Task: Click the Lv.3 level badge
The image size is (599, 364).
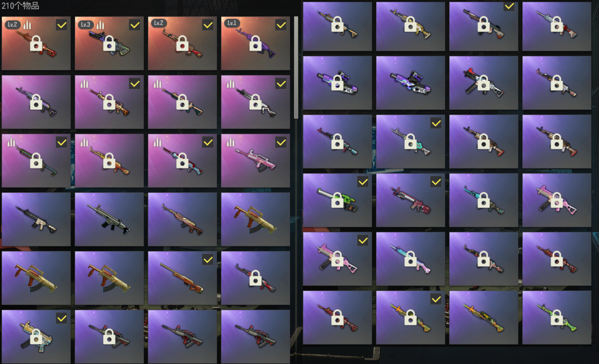Action: pyautogui.click(x=85, y=25)
